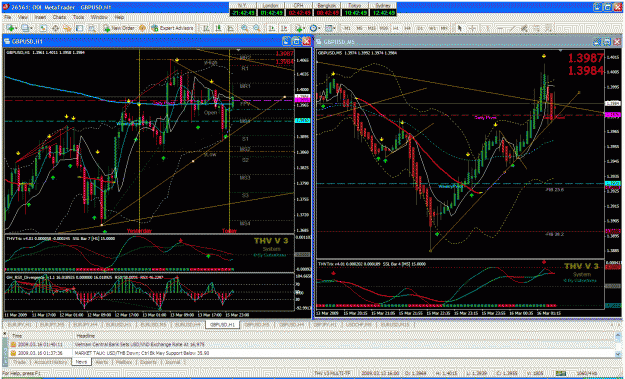
Task: Select the H4 timeframe
Action: [x=408, y=28]
